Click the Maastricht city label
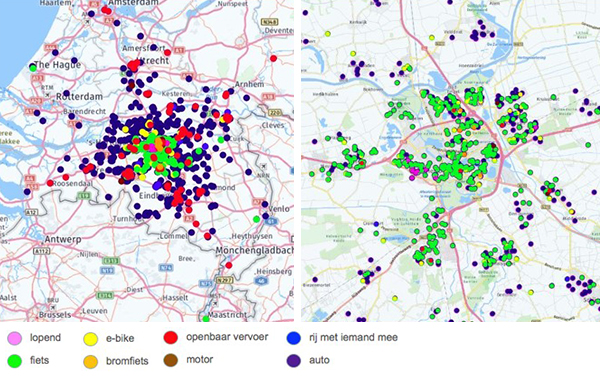 click(x=228, y=314)
